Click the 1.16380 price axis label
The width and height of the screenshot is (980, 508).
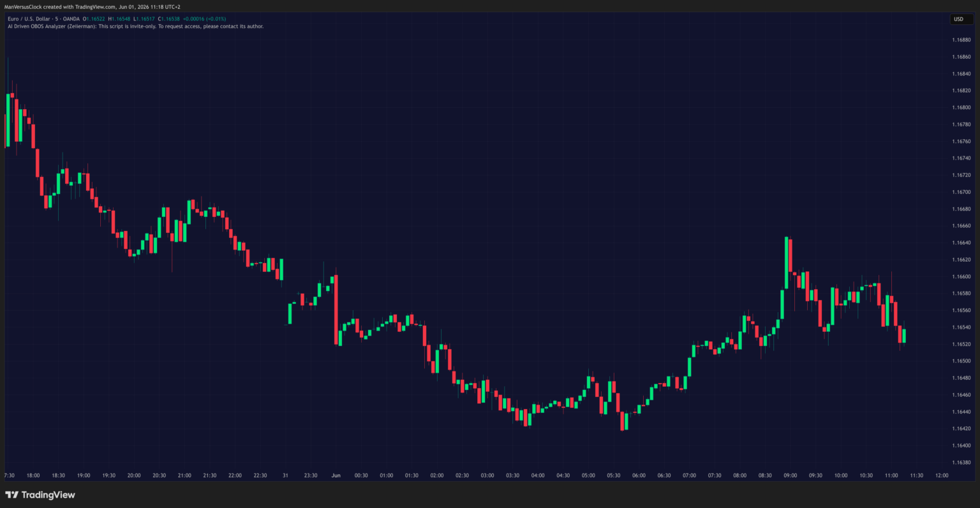(961, 462)
